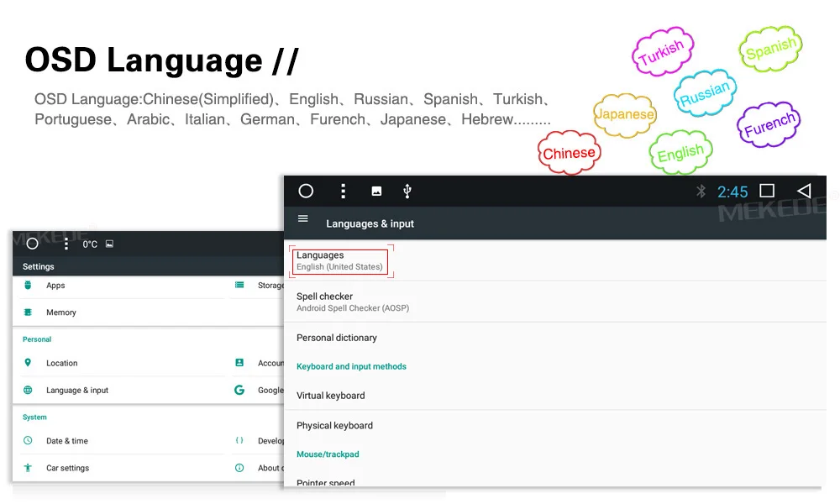Open three-dot menu in Settings window
Viewport: 840px width, 504px height.
click(66, 244)
